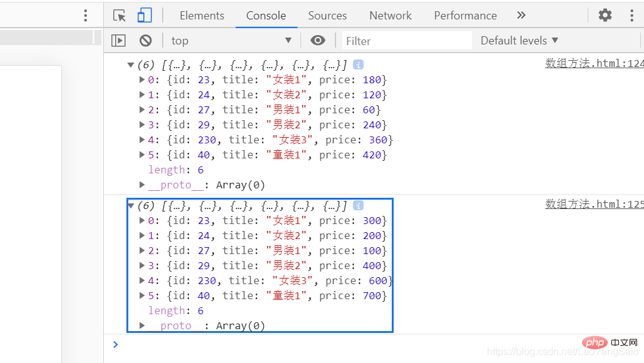The height and width of the screenshot is (363, 644).
Task: Click the console prompt input line
Action: click(x=374, y=344)
